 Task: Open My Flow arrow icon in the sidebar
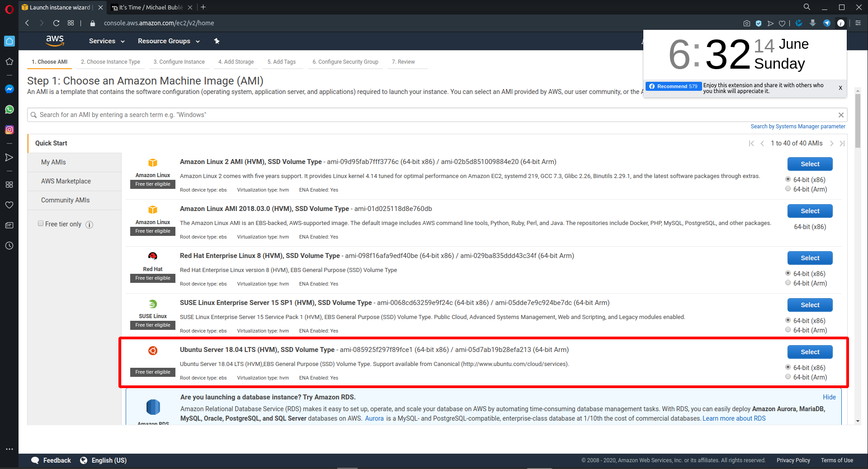[x=9, y=157]
